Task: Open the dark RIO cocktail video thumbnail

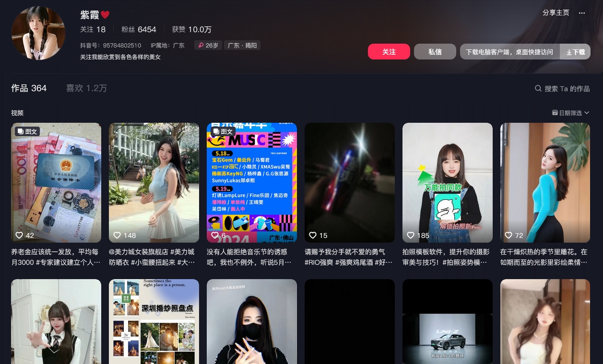Action: [350, 183]
